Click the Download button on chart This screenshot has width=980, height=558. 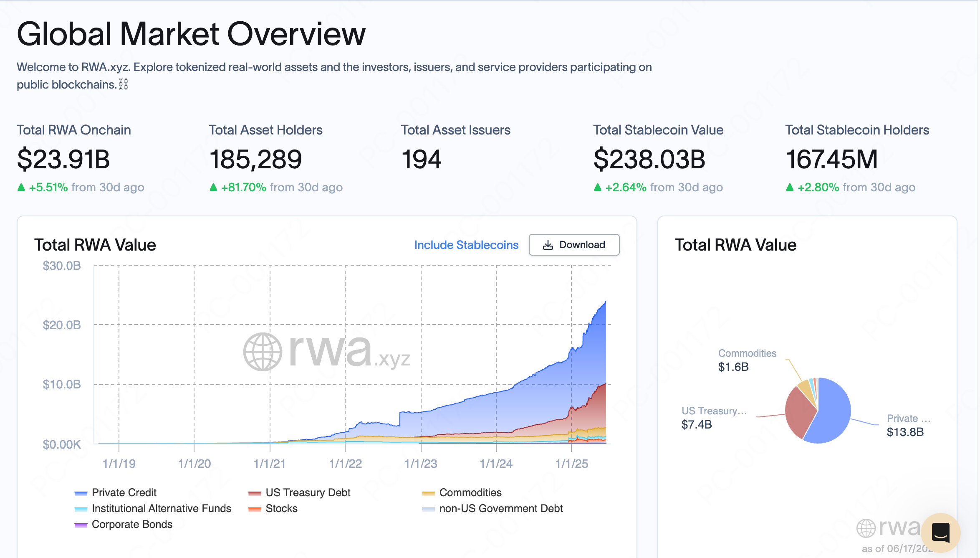pyautogui.click(x=574, y=245)
